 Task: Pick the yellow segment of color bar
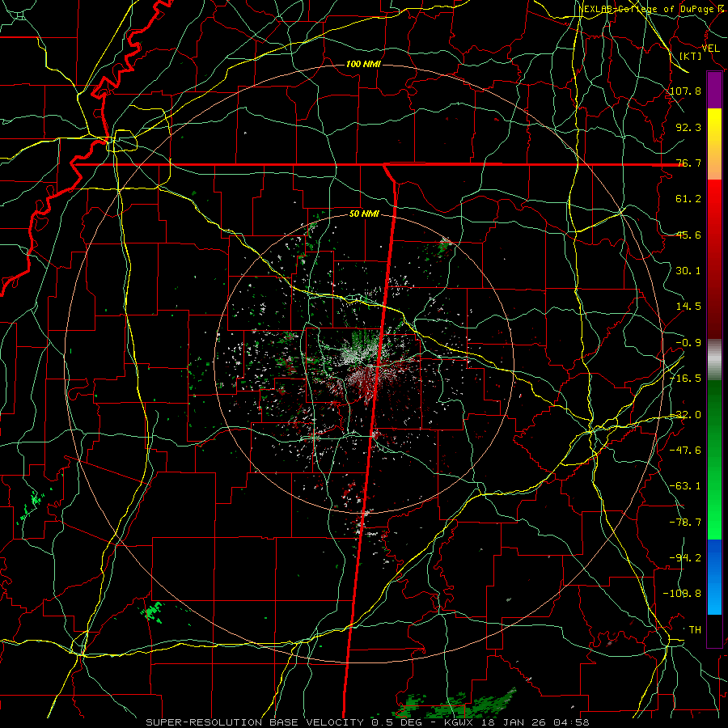(714, 125)
